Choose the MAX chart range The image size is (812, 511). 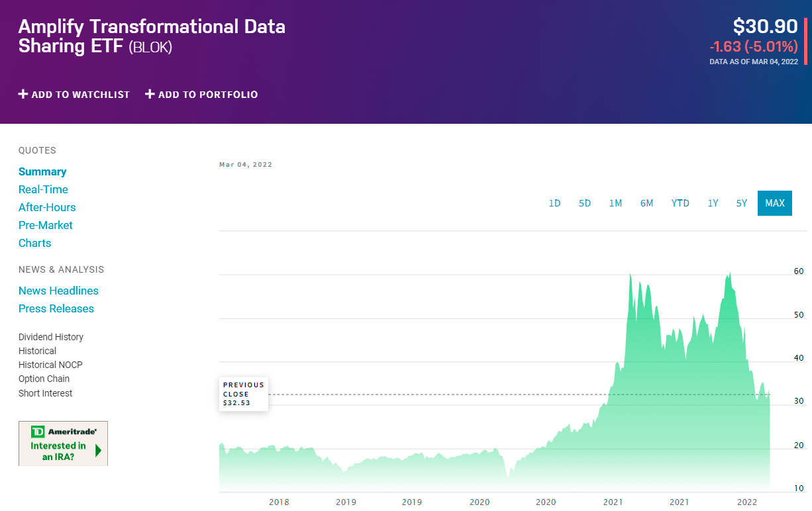775,203
